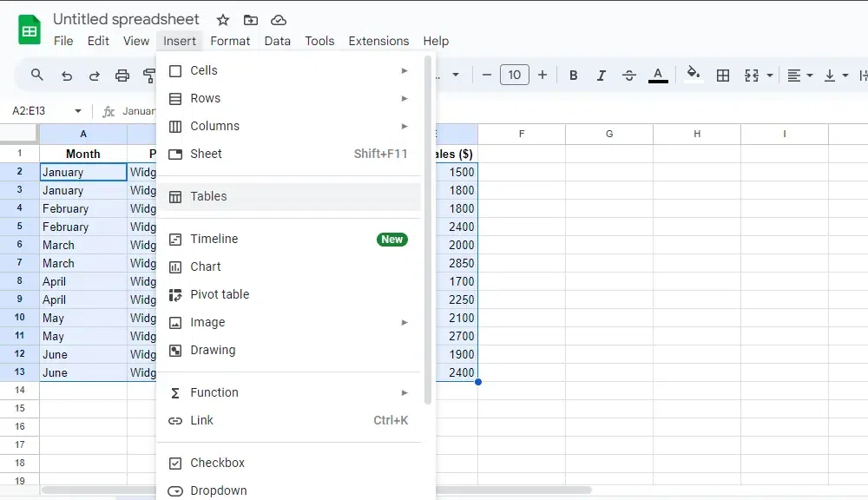Open the fill color picker

click(x=693, y=74)
